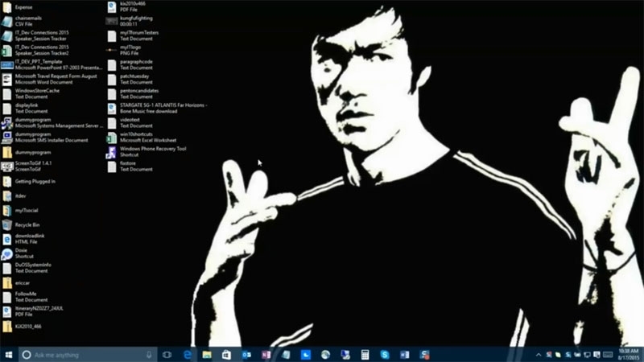Select the patchtuesday text document

[130, 79]
